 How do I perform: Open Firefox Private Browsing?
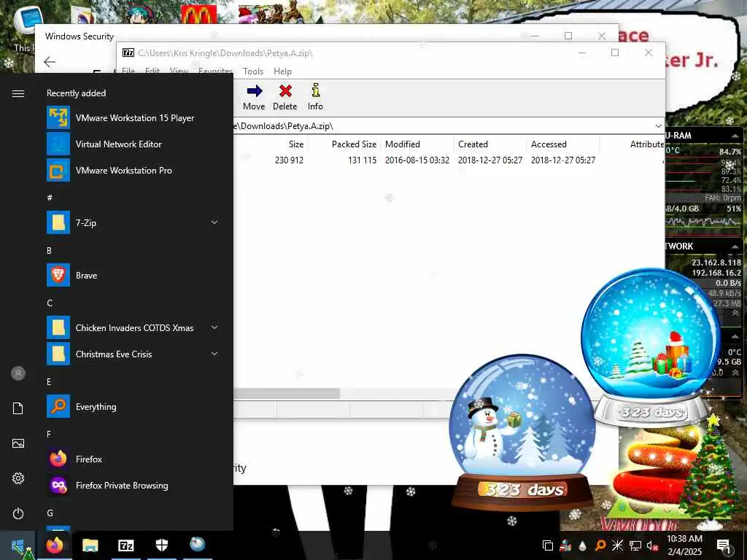pyautogui.click(x=131, y=486)
